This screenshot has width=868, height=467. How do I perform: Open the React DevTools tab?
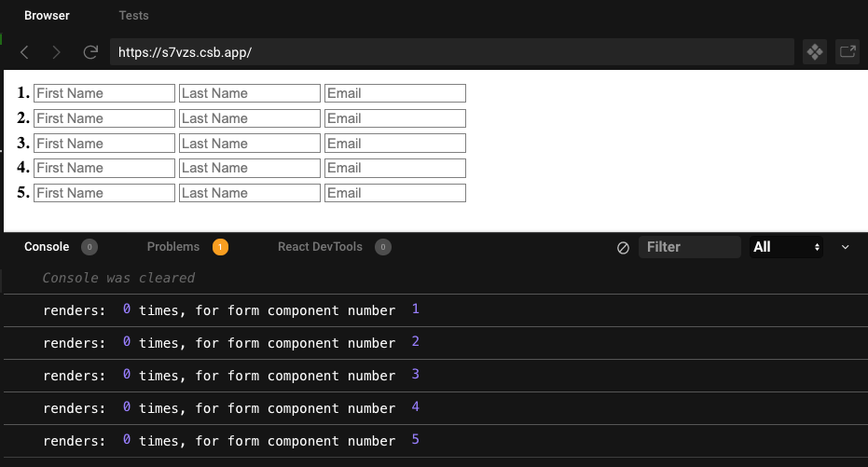tap(320, 247)
